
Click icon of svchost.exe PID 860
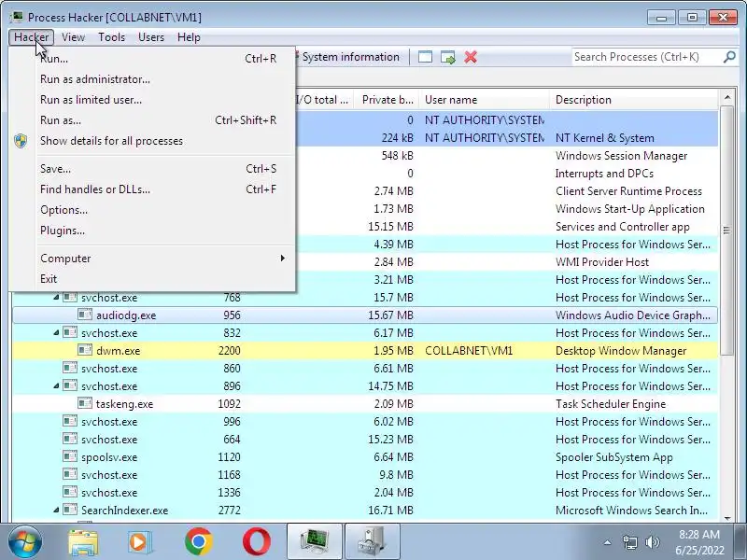pos(70,368)
